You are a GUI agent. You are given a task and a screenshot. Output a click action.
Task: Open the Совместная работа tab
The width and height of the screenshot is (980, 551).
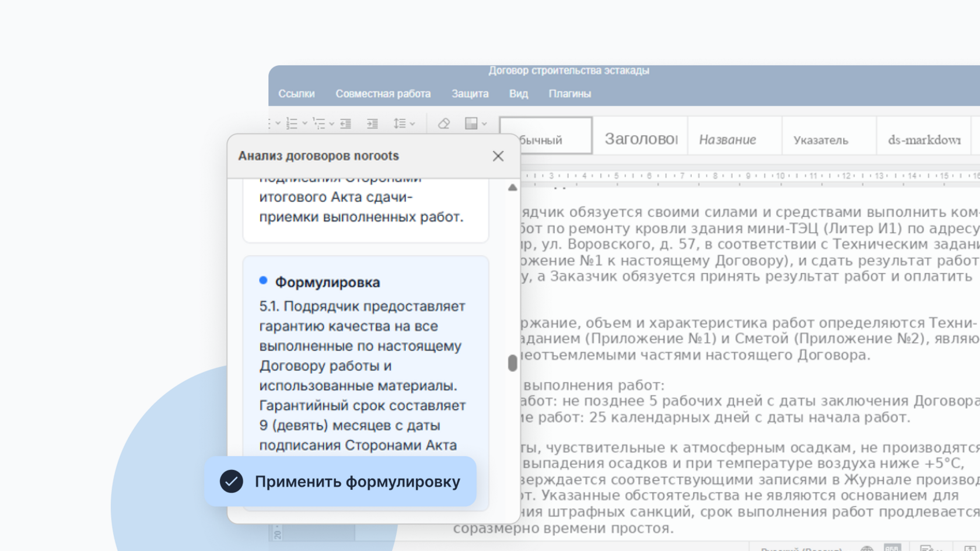[383, 94]
